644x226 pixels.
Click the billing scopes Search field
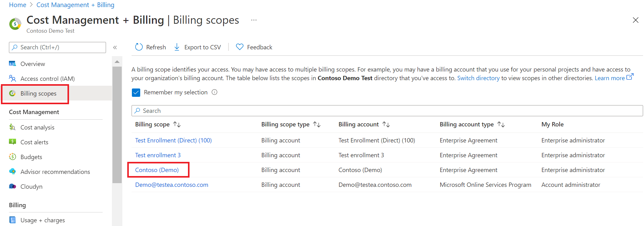point(387,111)
